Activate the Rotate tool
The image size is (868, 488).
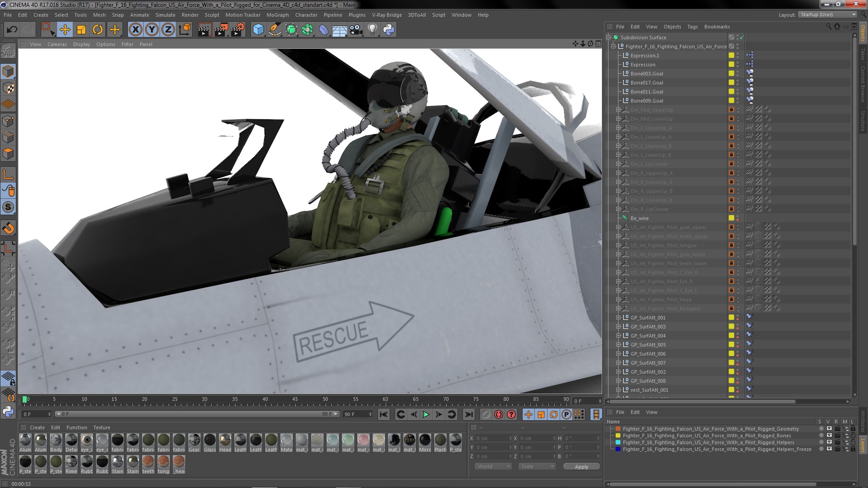(x=98, y=30)
